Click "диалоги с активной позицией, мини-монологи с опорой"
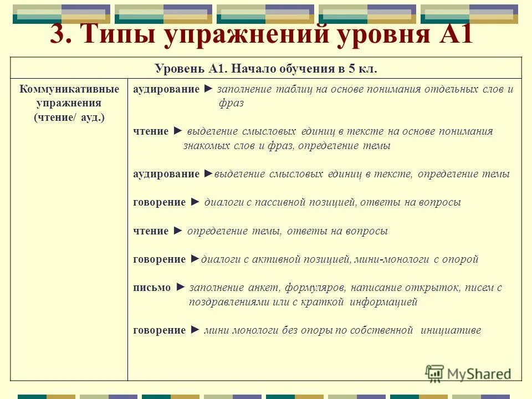Image resolution: width=532 pixels, height=399 pixels. pos(340,259)
